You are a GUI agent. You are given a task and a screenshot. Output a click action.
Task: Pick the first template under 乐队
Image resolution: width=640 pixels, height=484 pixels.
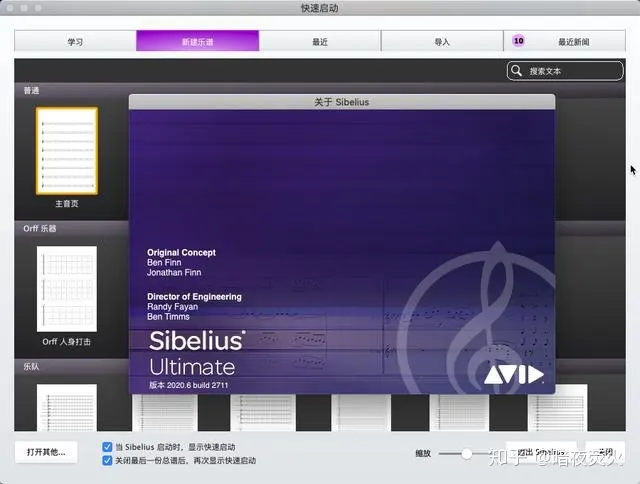tap(67, 407)
